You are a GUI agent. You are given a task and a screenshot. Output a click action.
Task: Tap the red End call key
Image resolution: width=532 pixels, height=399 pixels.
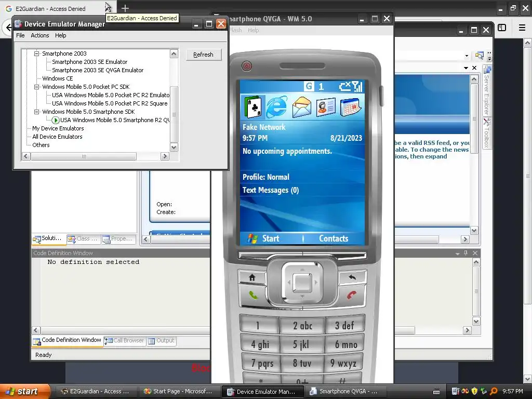[x=352, y=295]
